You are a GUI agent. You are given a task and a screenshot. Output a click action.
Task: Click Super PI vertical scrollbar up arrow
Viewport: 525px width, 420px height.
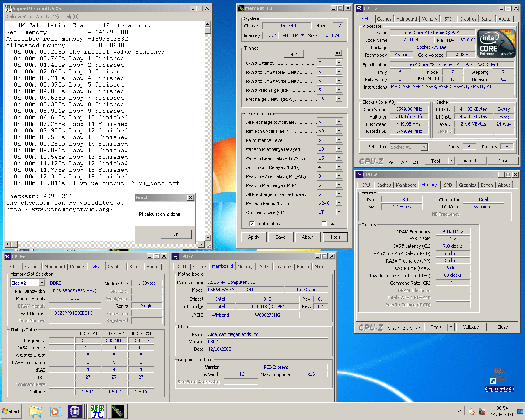(208, 24)
